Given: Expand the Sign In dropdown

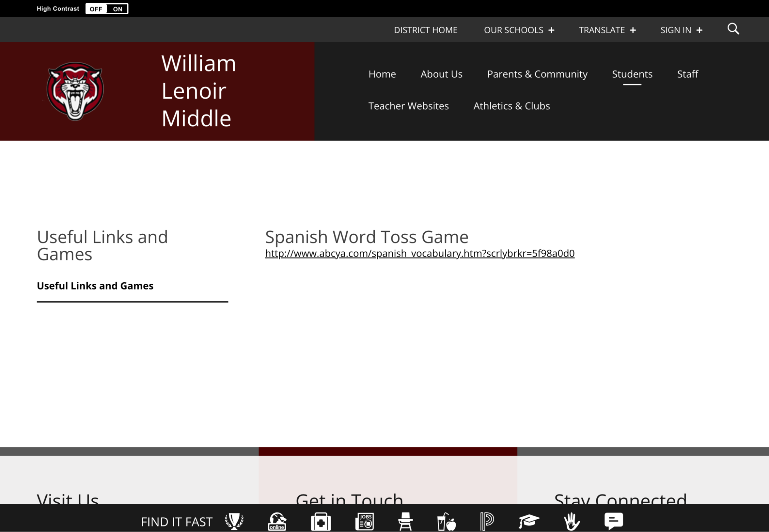Looking at the screenshot, I should 681,30.
